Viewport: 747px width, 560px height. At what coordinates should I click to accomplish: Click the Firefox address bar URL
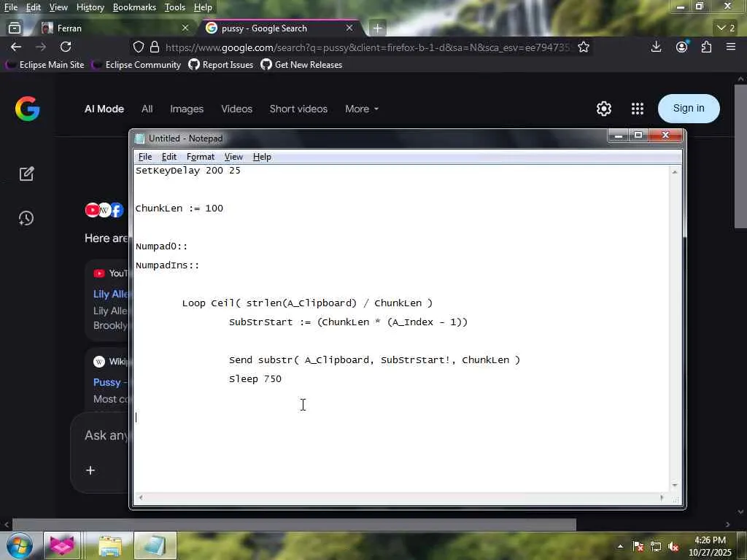point(368,47)
